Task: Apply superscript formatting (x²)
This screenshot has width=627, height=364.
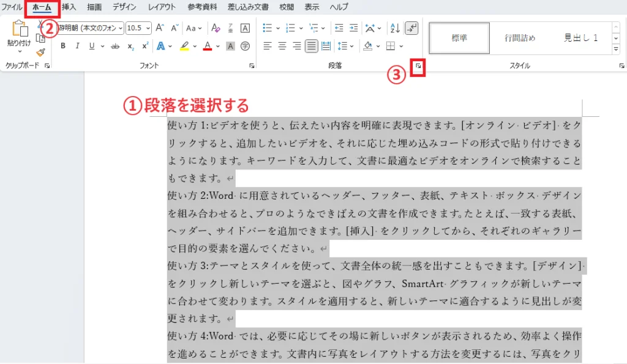Action: pyautogui.click(x=145, y=46)
